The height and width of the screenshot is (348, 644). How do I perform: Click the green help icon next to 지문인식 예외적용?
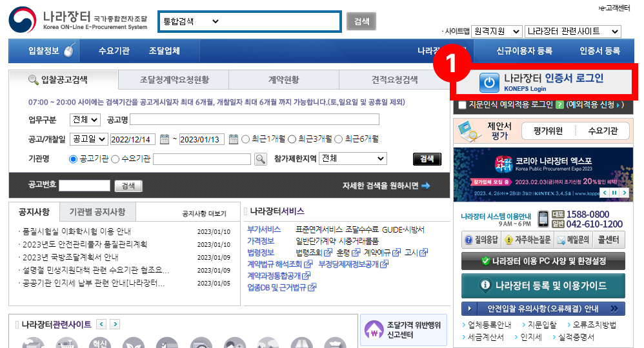pyautogui.click(x=560, y=104)
